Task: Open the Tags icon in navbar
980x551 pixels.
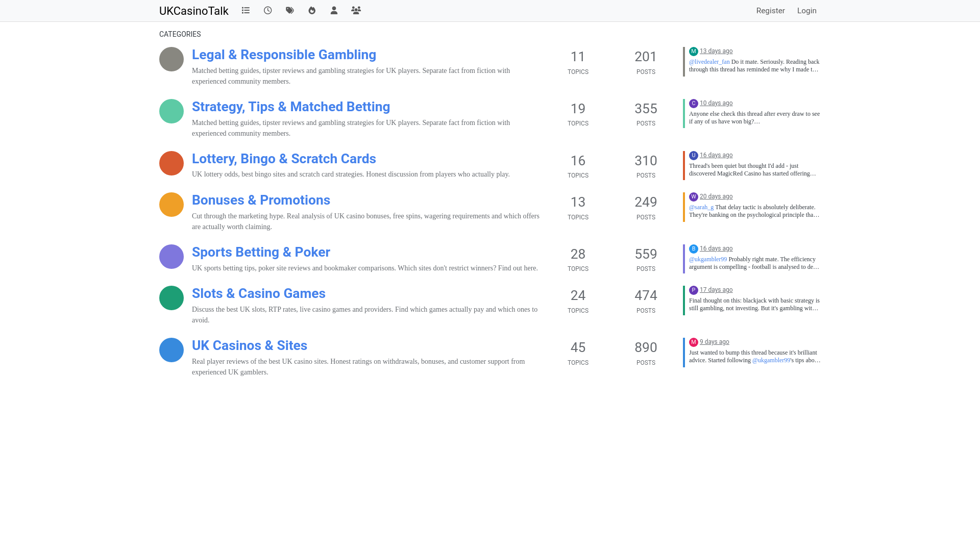Action: 290,10
